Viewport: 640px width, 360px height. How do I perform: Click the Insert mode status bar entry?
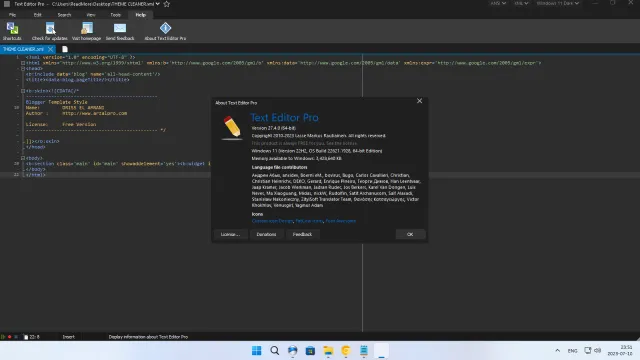pyautogui.click(x=69, y=337)
